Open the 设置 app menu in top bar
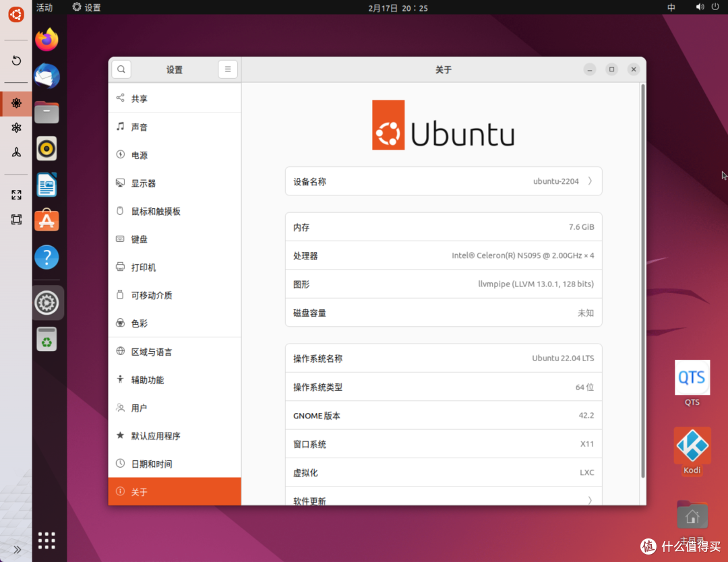728x562 pixels. (87, 7)
